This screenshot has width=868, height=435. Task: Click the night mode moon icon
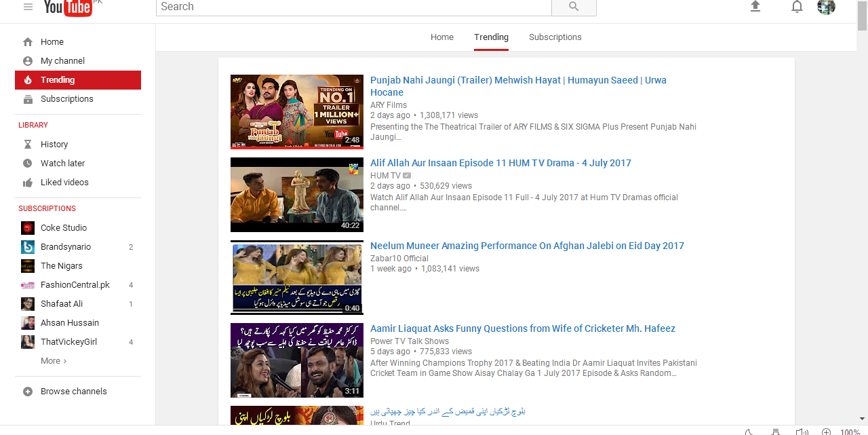[749, 432]
